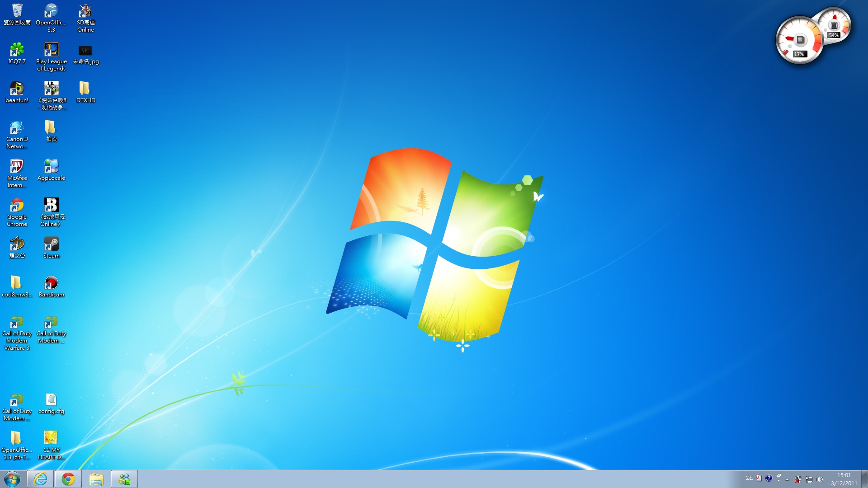Select the 拍賣 folder
This screenshot has width=868, height=488.
pos(51,131)
